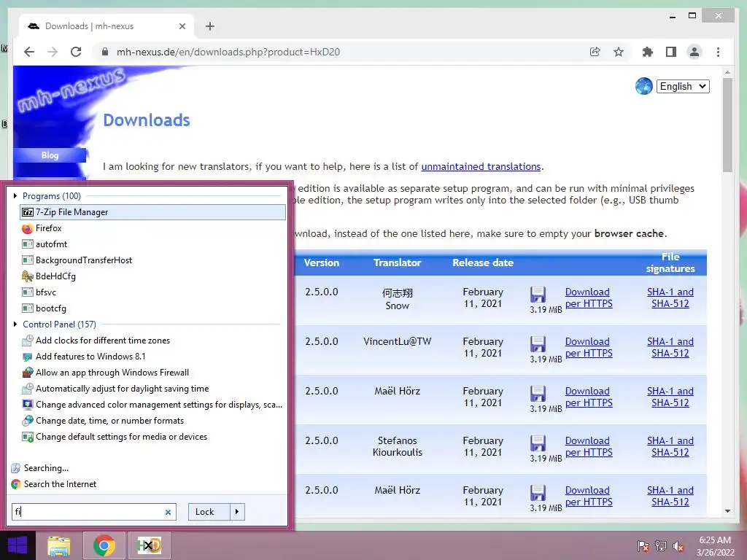Image resolution: width=747 pixels, height=560 pixels.
Task: Collapse the Programs (100) group
Action: (x=15, y=195)
